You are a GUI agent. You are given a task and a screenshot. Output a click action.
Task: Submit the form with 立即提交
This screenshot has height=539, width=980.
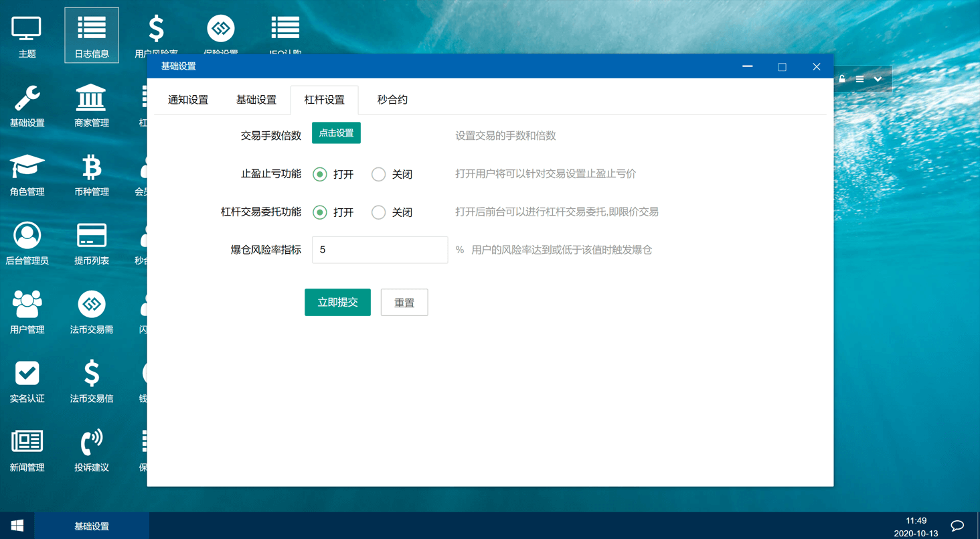tap(337, 302)
